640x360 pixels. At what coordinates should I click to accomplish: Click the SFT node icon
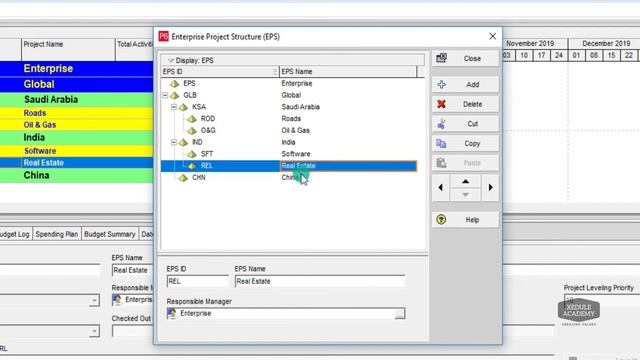tap(192, 154)
